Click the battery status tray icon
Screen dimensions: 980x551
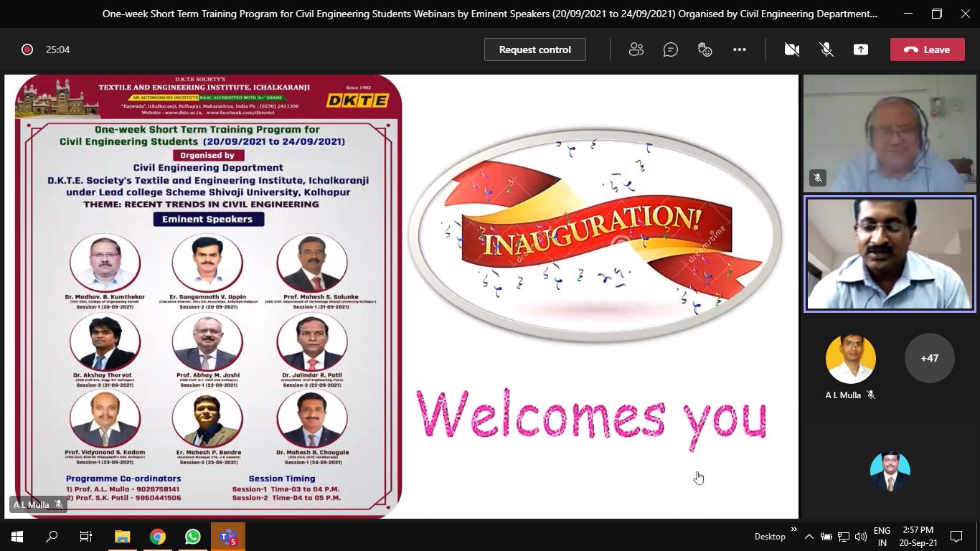point(826,536)
